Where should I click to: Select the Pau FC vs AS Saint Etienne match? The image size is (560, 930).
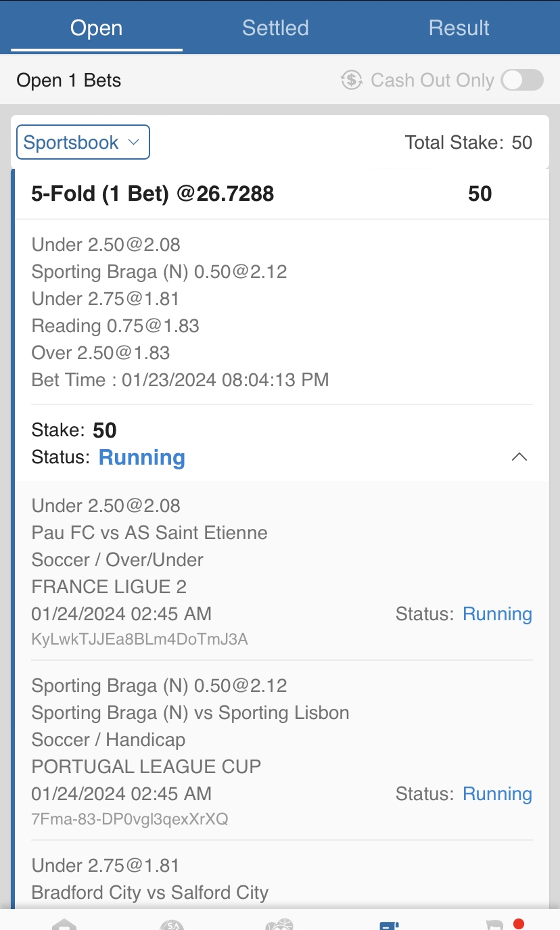pyautogui.click(x=149, y=533)
